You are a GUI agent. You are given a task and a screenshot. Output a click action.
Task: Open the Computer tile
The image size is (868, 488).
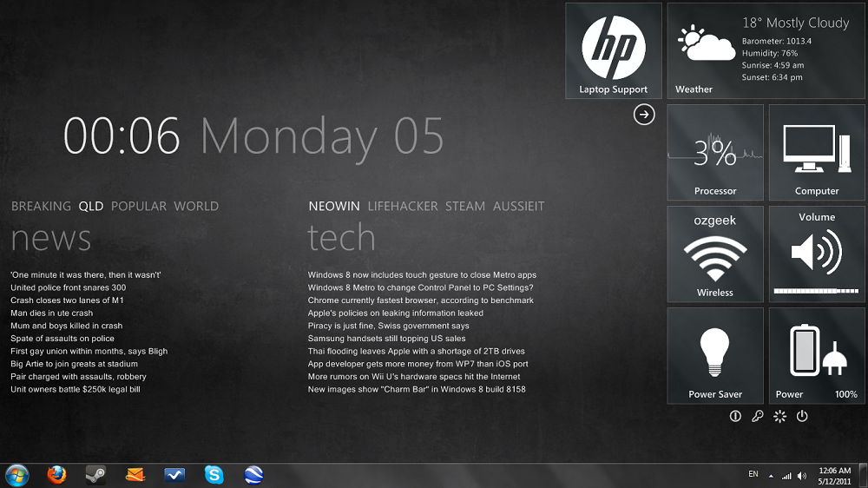point(817,152)
